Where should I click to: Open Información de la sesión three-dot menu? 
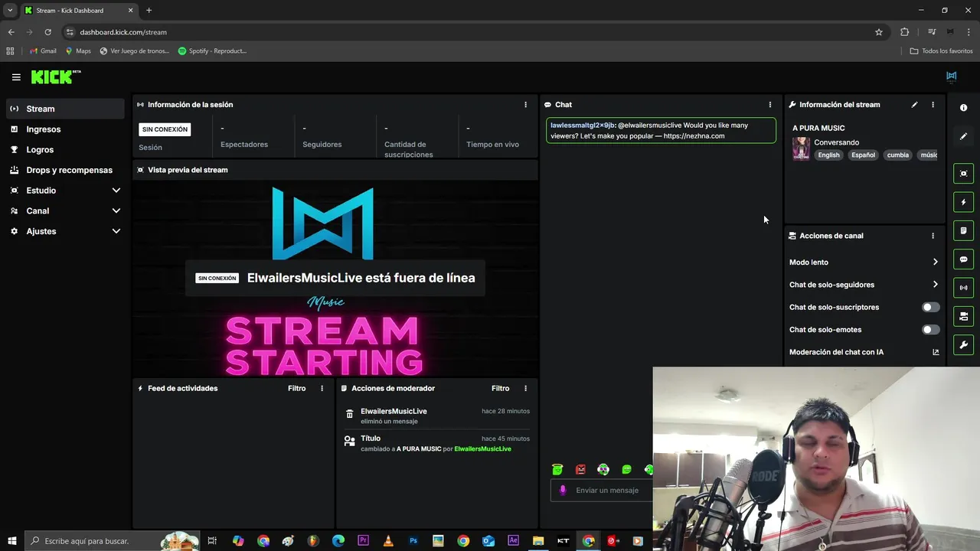(525, 105)
